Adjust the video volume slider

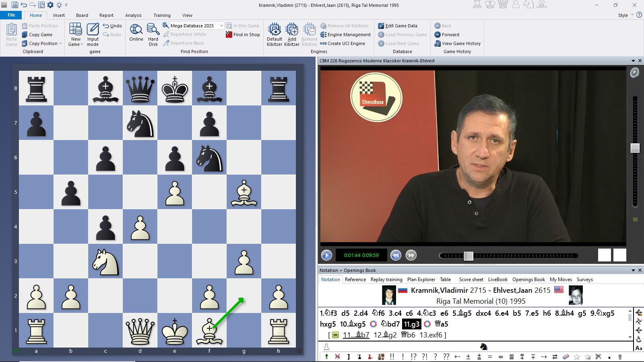click(635, 148)
